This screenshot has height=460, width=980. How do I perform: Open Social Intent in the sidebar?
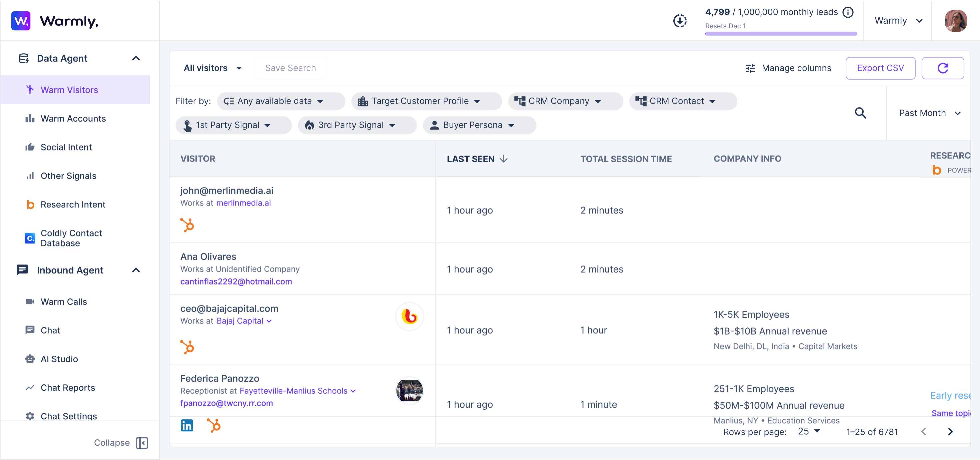(75, 147)
